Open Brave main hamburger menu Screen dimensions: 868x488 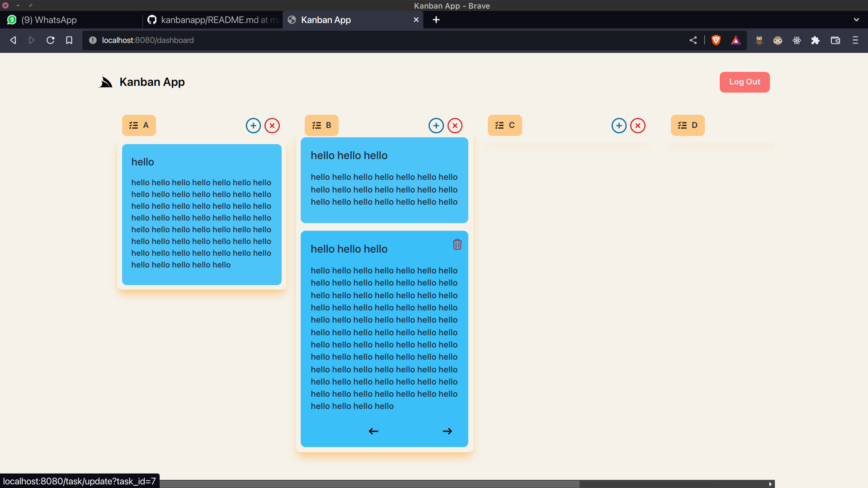[855, 40]
